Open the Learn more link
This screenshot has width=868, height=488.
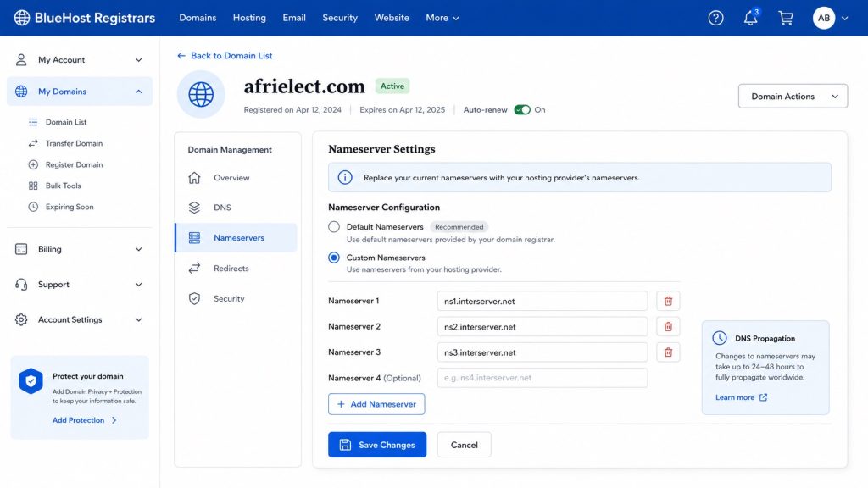tap(741, 397)
